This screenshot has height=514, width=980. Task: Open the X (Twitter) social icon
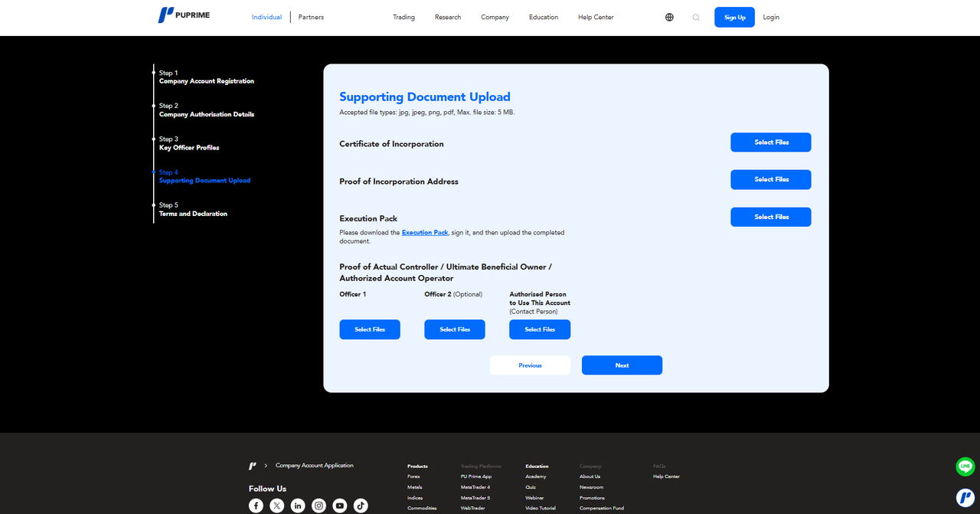(277, 506)
